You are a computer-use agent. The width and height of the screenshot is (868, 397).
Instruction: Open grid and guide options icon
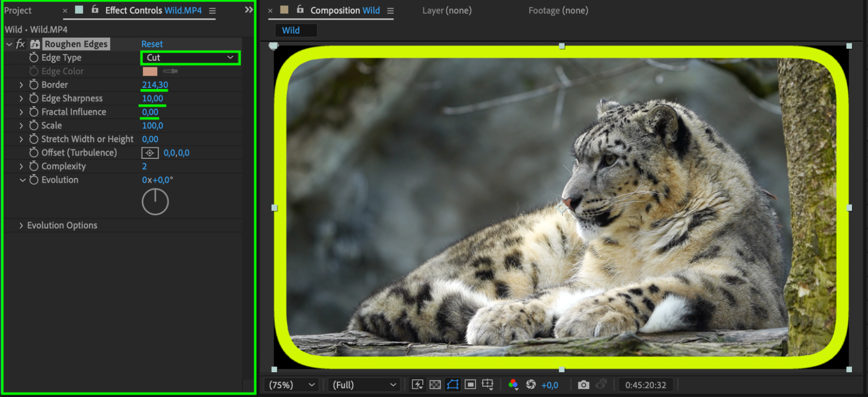[x=488, y=385]
